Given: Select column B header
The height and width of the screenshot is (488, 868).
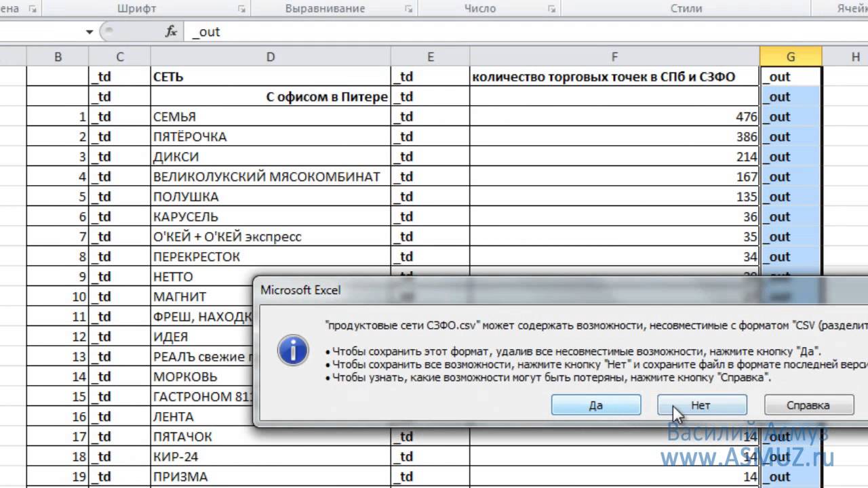Looking at the screenshot, I should 58,57.
